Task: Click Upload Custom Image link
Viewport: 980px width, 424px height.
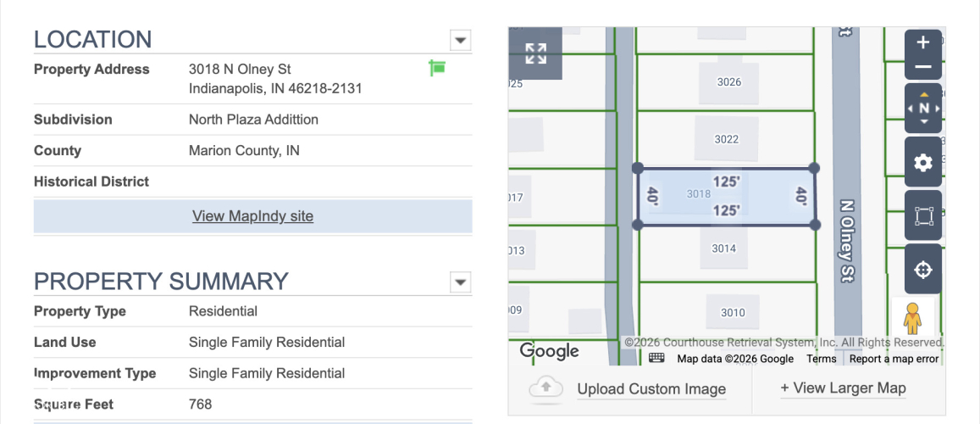Action: point(651,389)
